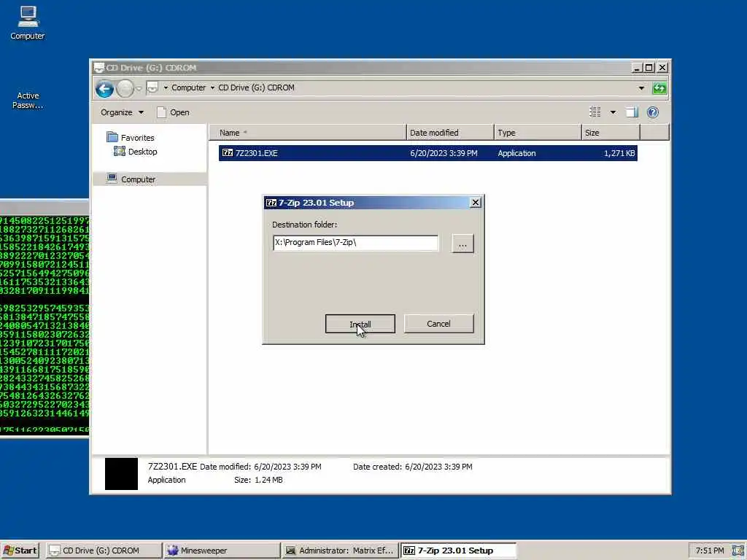Select the 7Z2301.EXE file row
The image size is (747, 560).
tap(427, 153)
